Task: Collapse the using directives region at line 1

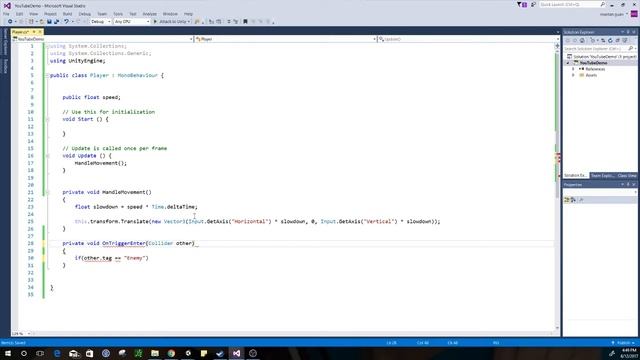Action: (x=47, y=46)
